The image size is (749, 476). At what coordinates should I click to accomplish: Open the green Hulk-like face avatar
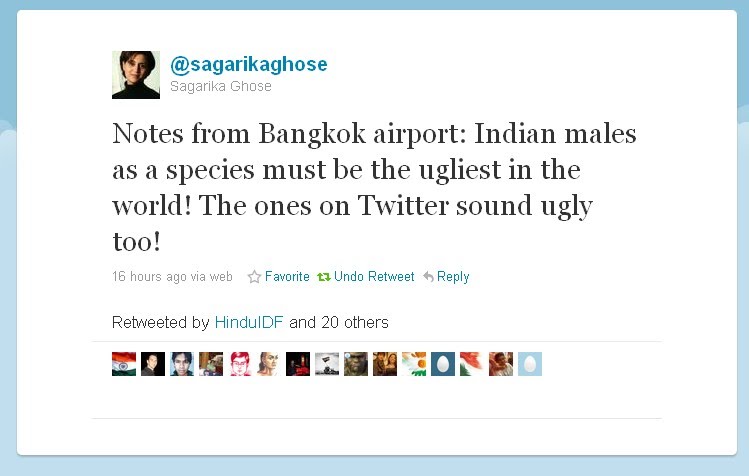[356, 364]
